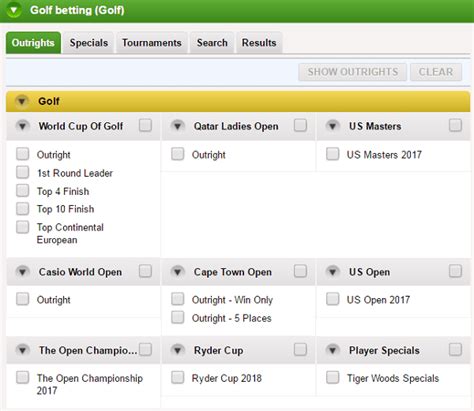Tick the US Open header checkbox

tap(455, 271)
